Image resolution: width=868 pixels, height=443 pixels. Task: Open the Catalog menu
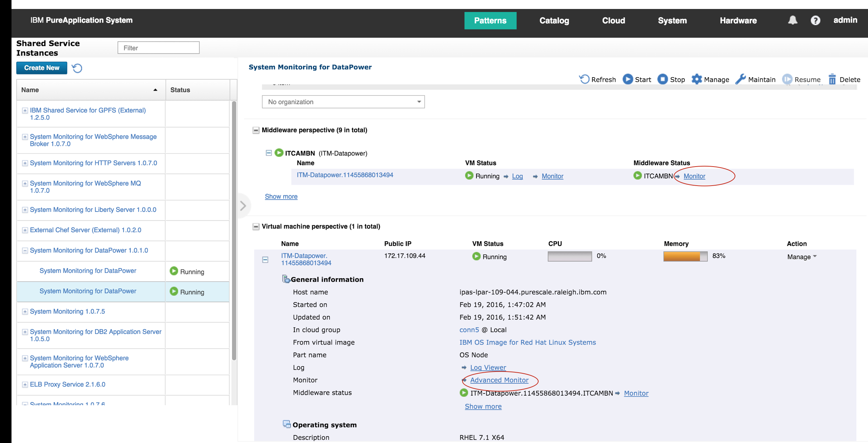[554, 20]
